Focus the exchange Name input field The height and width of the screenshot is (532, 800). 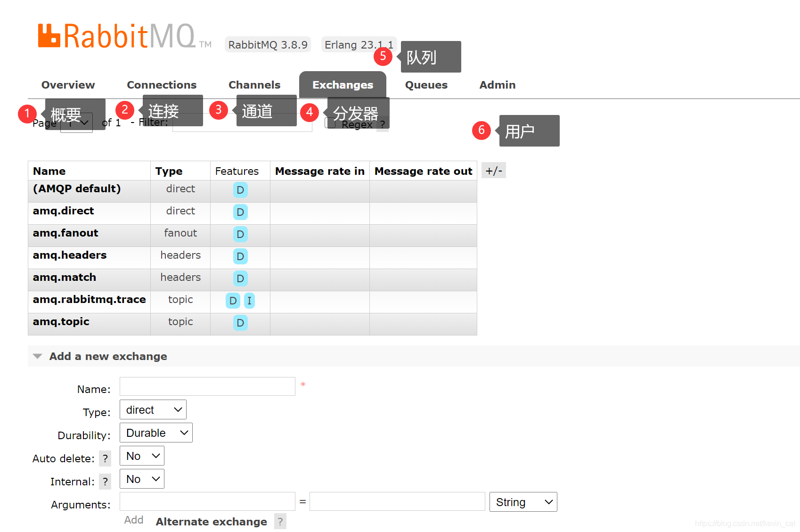(207, 386)
